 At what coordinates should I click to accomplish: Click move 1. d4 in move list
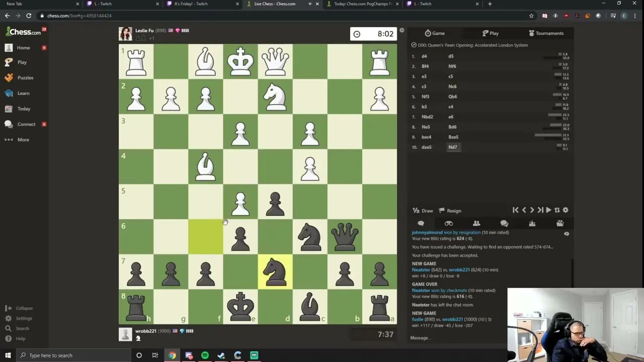click(x=424, y=56)
